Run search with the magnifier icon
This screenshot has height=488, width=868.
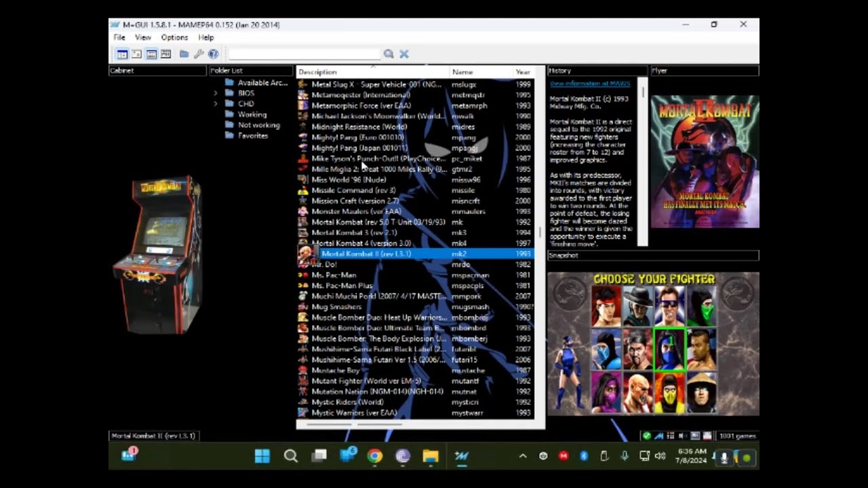tap(389, 54)
